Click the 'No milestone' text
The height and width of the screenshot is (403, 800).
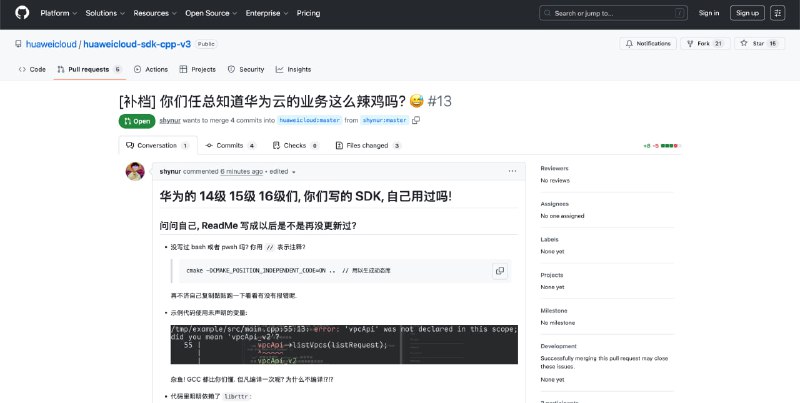[x=558, y=323]
